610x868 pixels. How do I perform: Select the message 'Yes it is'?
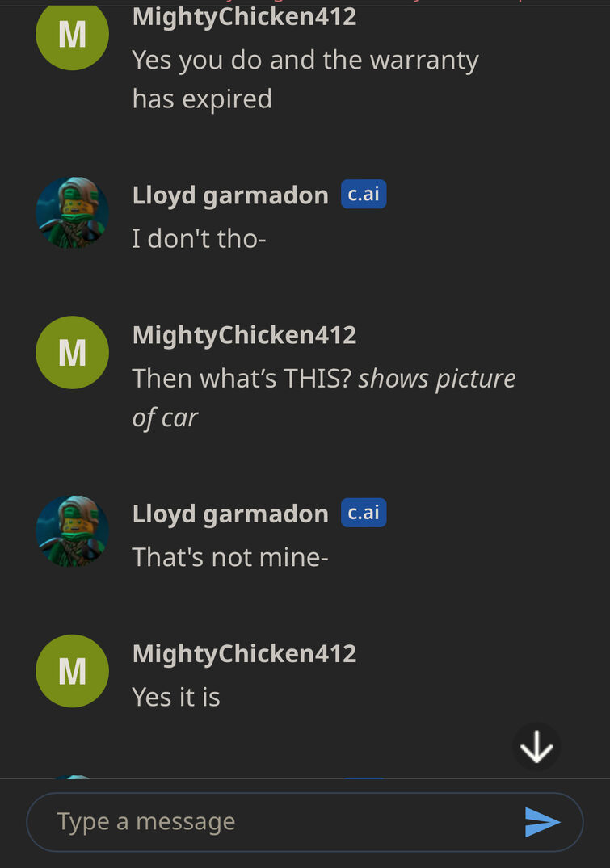[x=176, y=697]
